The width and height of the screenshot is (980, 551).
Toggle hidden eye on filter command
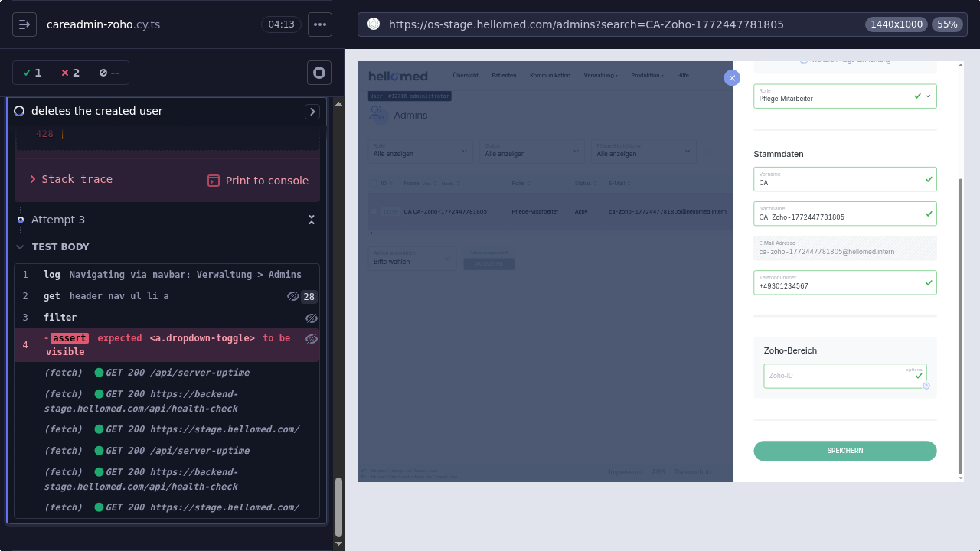(x=311, y=318)
